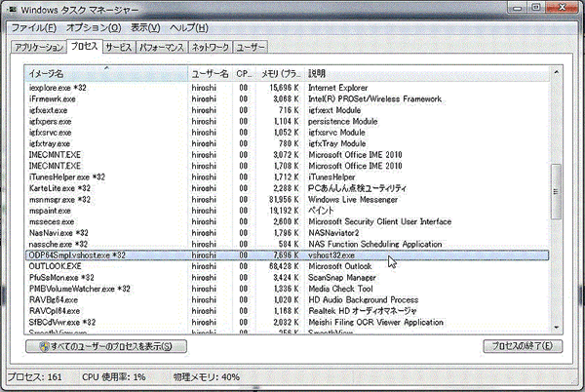Click the プロセスの終了(E) button
This screenshot has height=392, width=585.
(523, 346)
